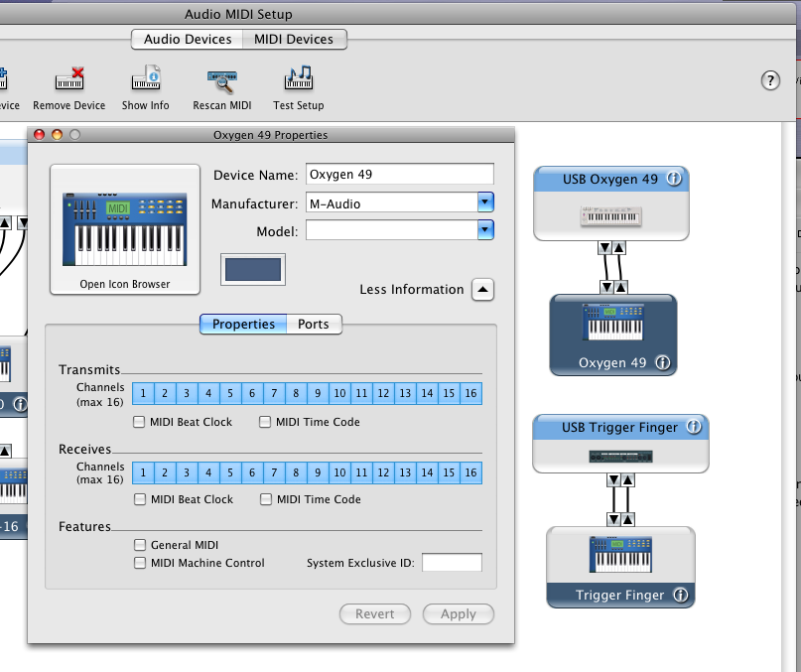Close the Oxygen 49 Properties window

point(39,134)
